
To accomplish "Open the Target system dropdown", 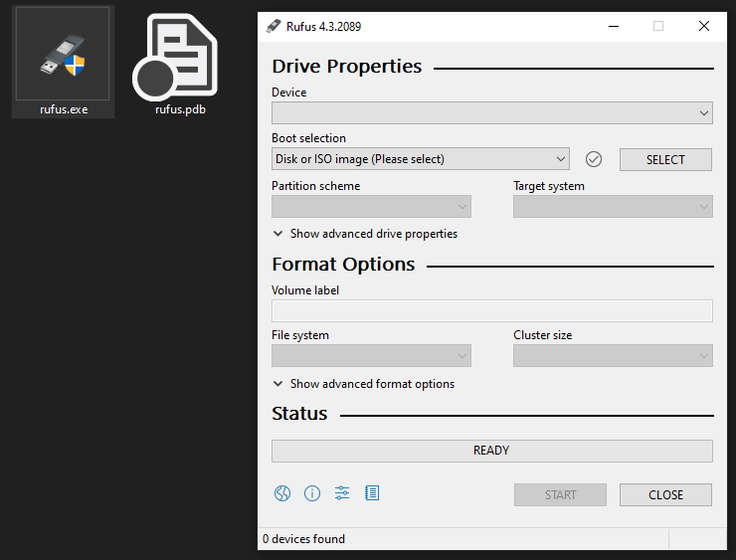I will [x=613, y=207].
